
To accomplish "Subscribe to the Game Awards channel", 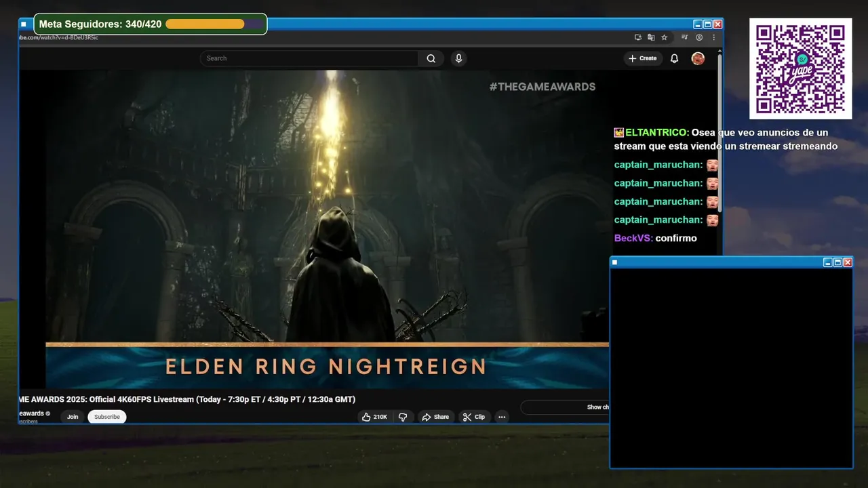I will click(107, 417).
